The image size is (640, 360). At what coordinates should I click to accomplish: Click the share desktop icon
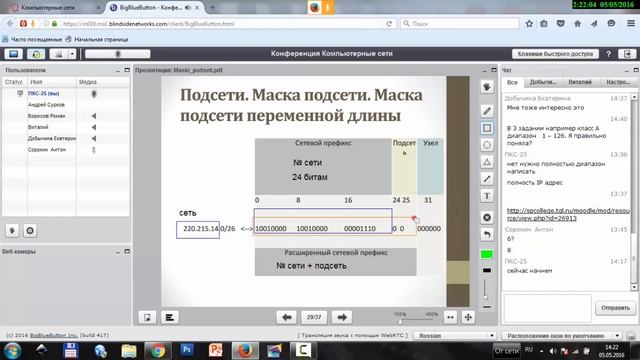click(x=13, y=54)
